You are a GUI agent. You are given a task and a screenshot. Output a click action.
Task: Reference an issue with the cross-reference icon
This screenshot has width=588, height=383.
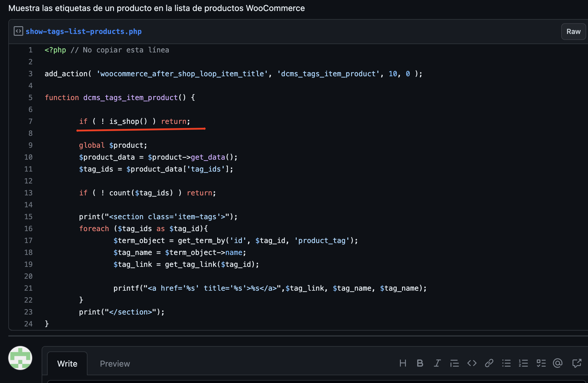577,363
